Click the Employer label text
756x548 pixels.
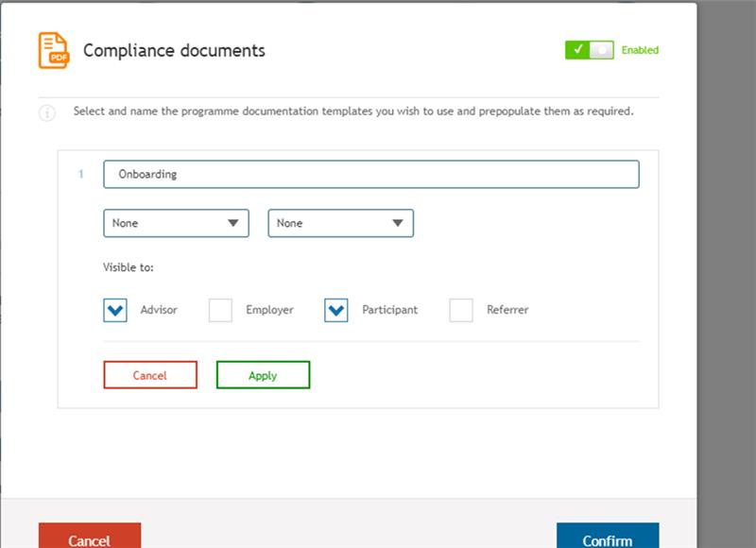[x=269, y=310]
